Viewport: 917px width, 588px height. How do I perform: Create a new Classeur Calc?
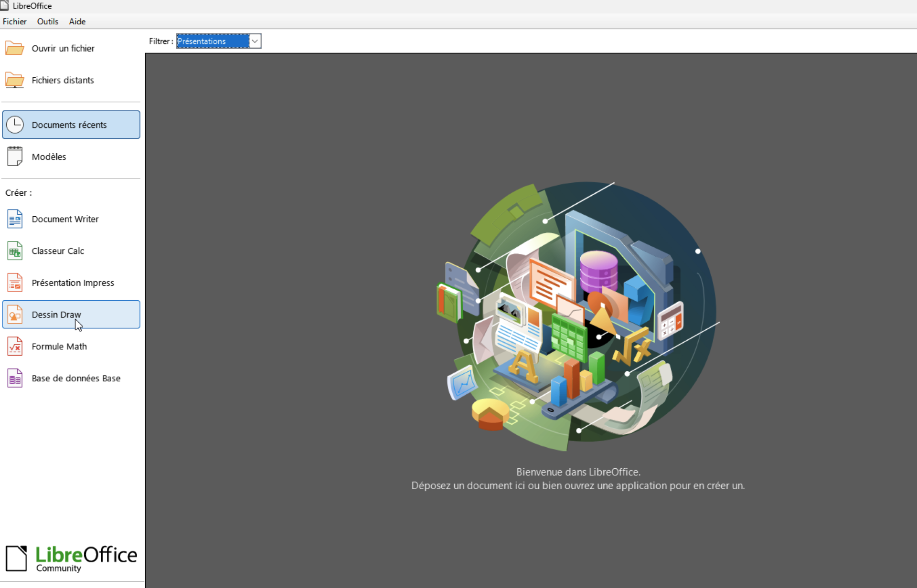pos(71,251)
